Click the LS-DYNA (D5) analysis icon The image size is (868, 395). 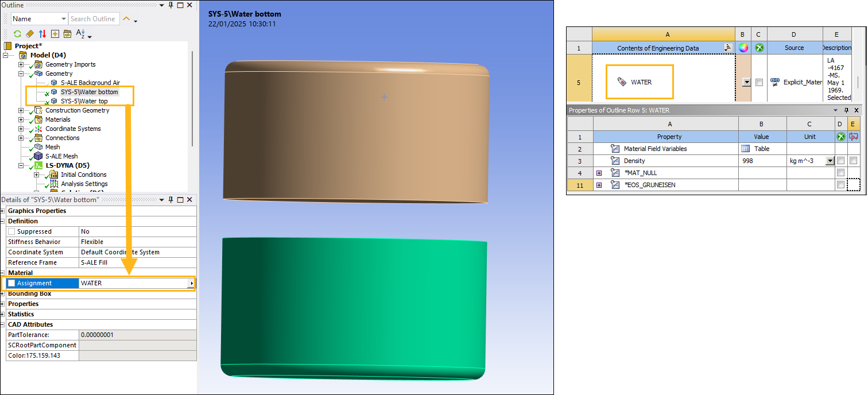point(38,165)
